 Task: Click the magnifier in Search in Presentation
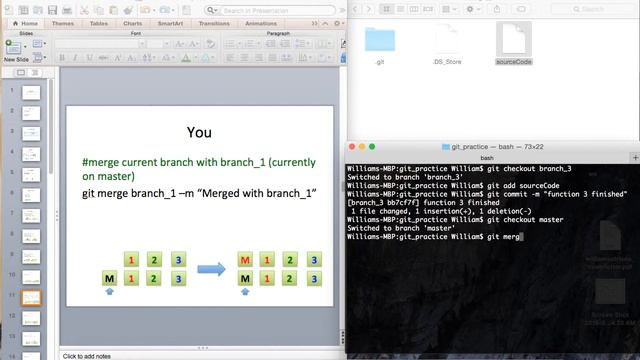(x=211, y=10)
